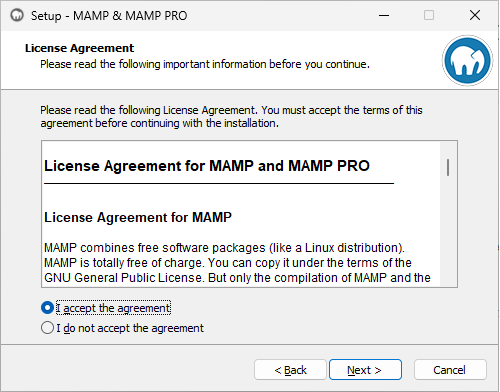The image size is (500, 392).
Task: Click the MAMP setup icon in title bar
Action: click(17, 15)
